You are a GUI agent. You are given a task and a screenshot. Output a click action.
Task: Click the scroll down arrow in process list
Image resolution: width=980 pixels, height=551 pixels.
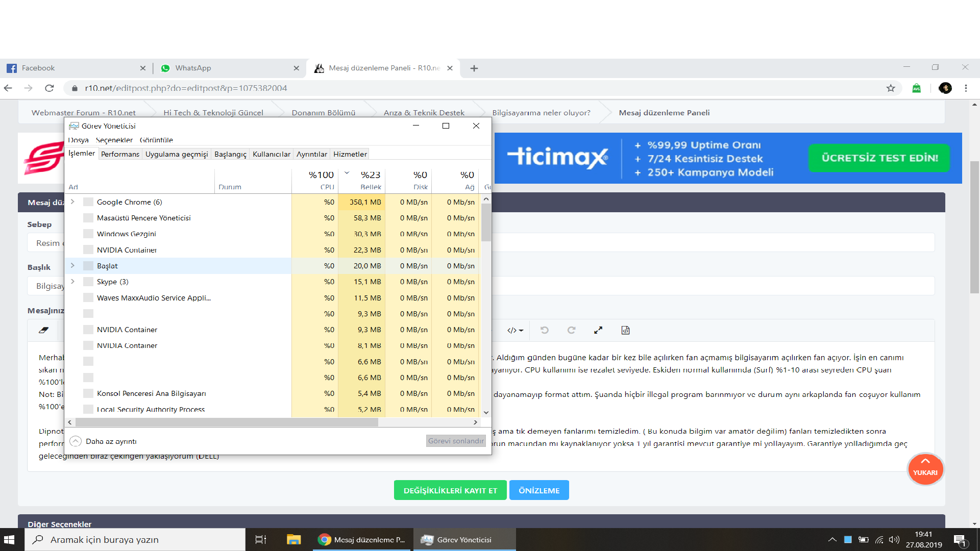click(x=486, y=412)
